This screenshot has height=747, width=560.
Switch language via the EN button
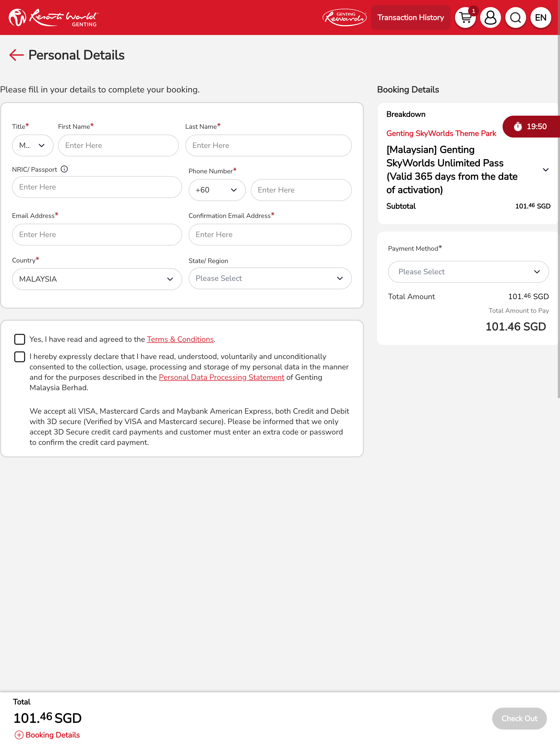tap(540, 17)
